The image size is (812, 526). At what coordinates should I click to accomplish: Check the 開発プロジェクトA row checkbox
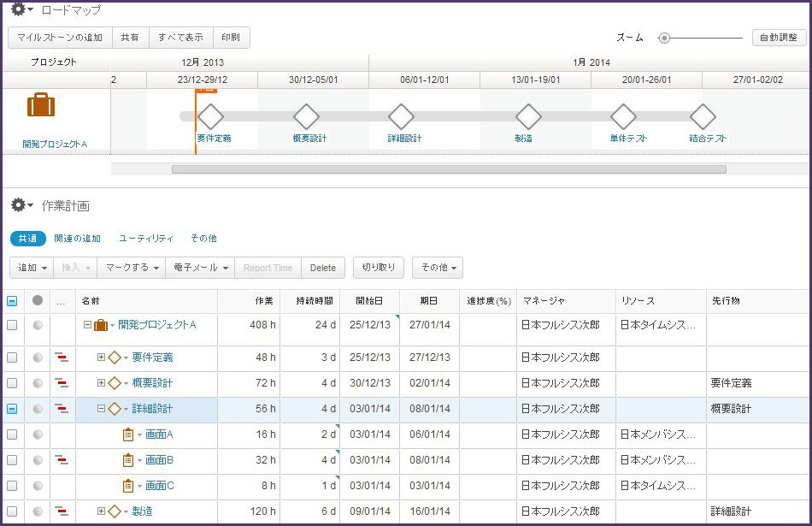pyautogui.click(x=12, y=325)
